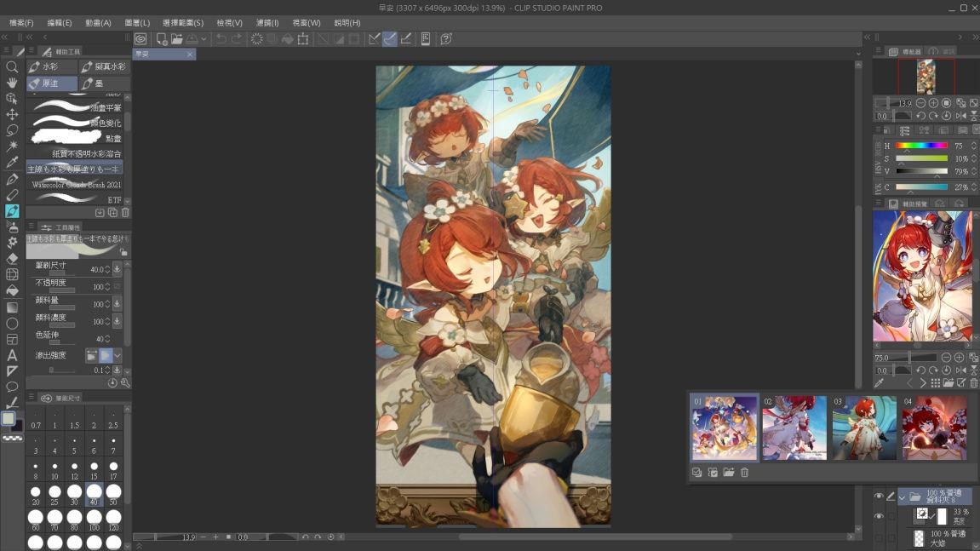Select the Eyedropper tool in the tool palette

click(12, 163)
